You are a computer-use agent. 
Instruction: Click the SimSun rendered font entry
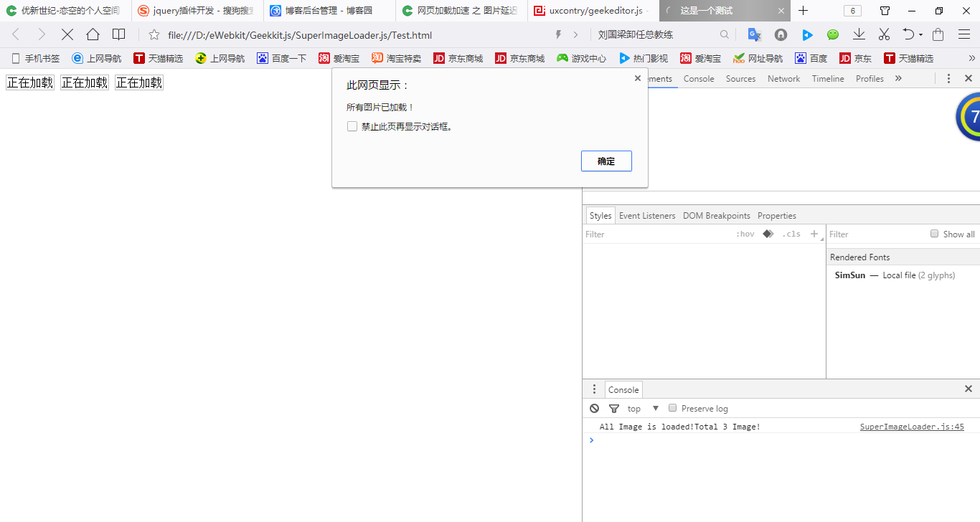[x=895, y=275]
